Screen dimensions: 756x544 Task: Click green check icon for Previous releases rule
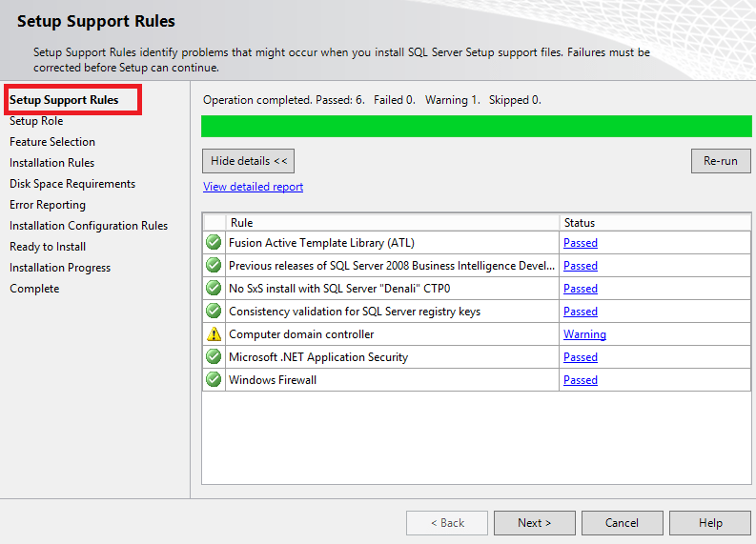pyautogui.click(x=214, y=266)
